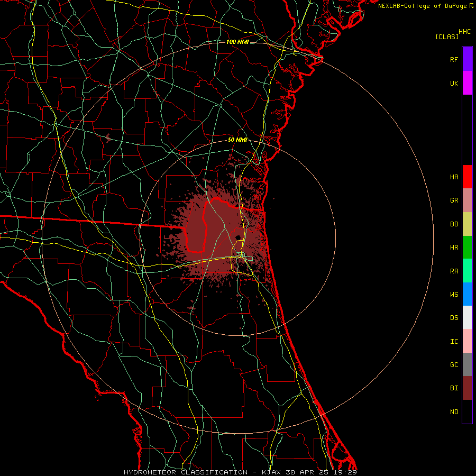Click the BI dark red legend swatch
Screen dimensions: 476x476
pyautogui.click(x=467, y=388)
